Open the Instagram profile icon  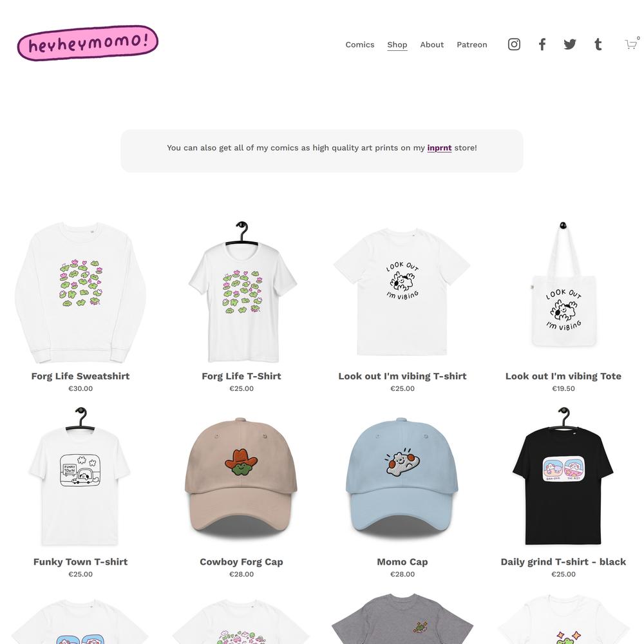click(514, 44)
